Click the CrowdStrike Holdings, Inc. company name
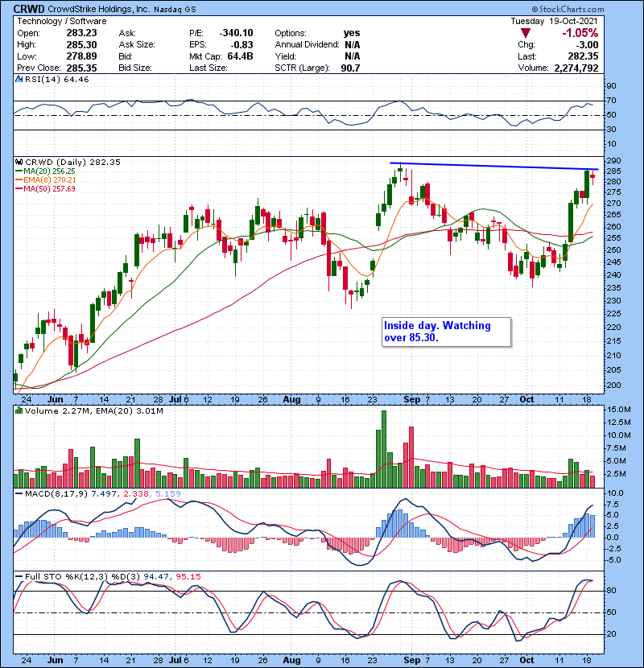 click(98, 9)
